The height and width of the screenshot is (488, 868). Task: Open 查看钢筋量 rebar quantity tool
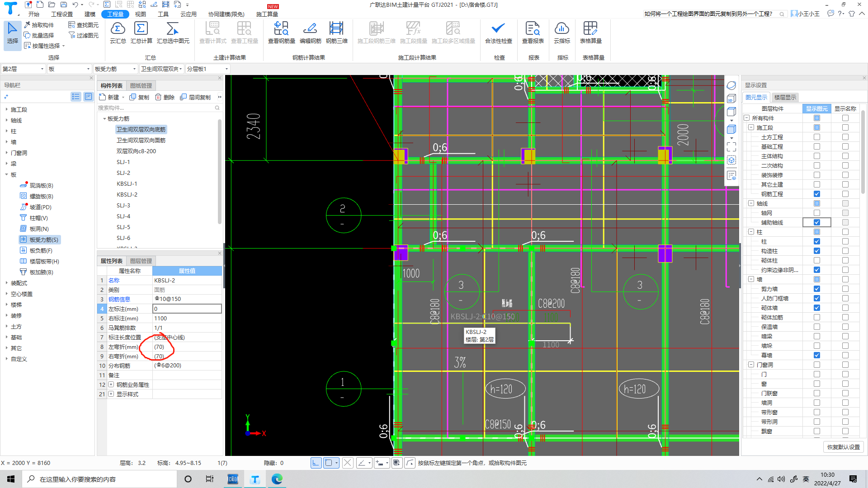point(281,33)
